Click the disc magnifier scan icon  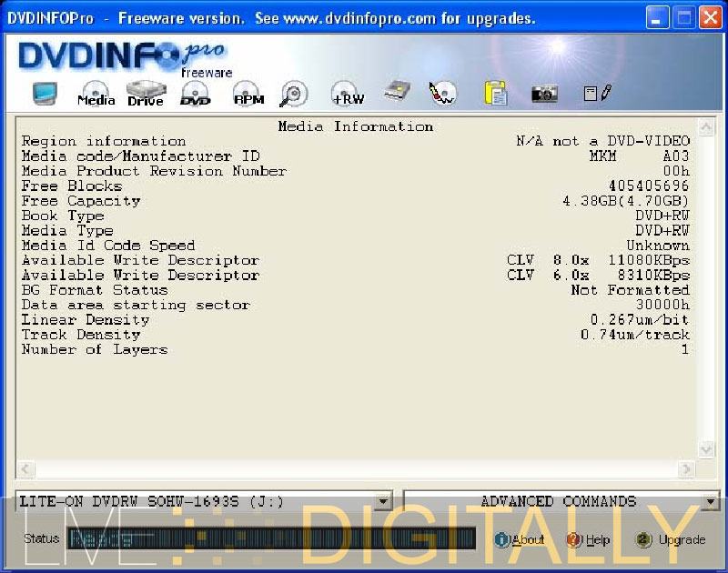(294, 93)
